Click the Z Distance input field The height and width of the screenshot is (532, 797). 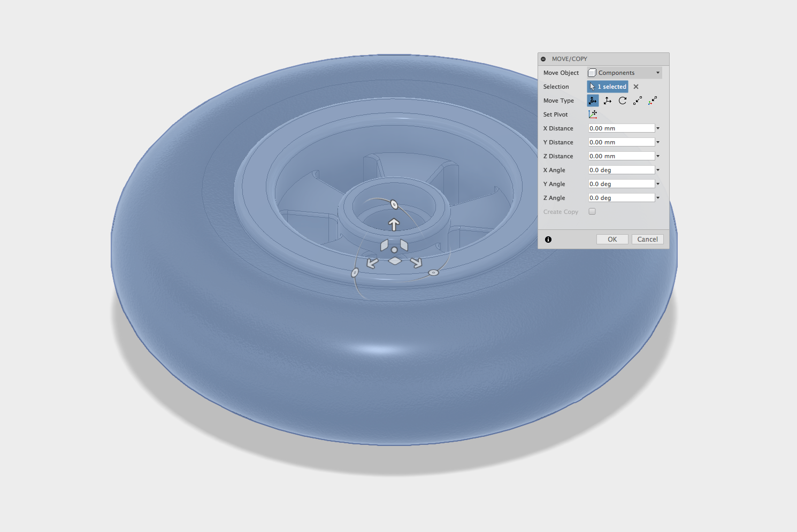[x=622, y=156]
